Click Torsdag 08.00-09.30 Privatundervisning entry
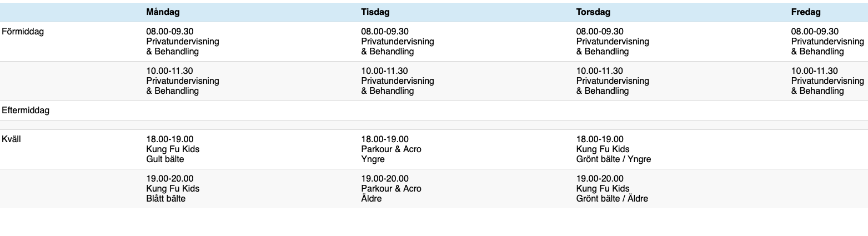868x236 pixels. pos(613,42)
